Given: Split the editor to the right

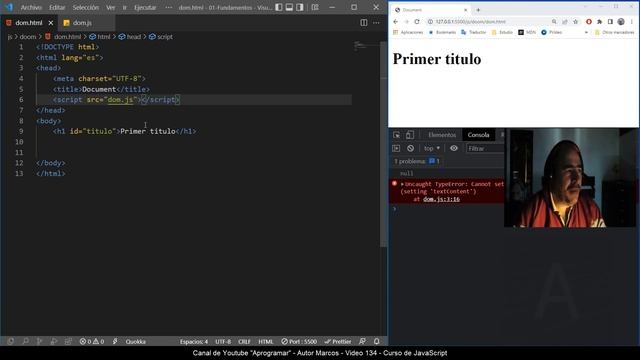Looking at the screenshot, I should (364, 23).
